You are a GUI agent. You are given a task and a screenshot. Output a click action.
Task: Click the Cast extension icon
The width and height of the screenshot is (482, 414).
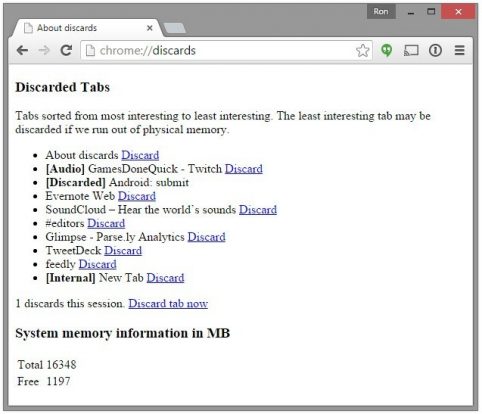click(411, 50)
